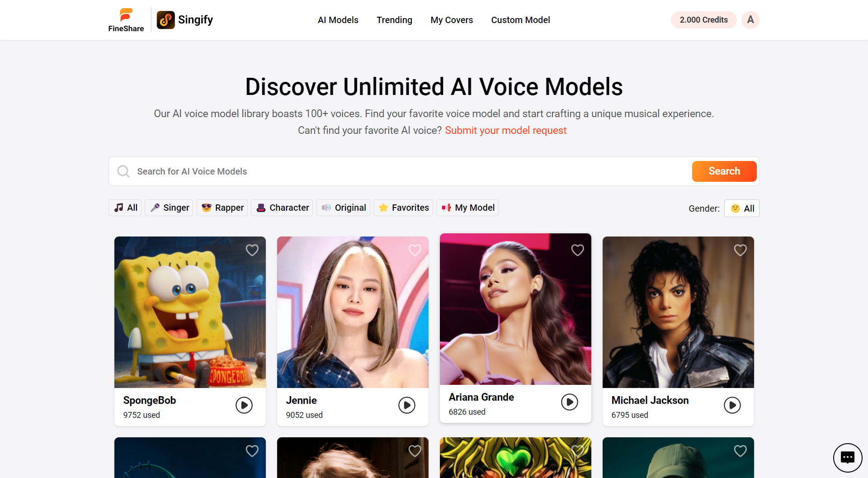Favorite SpongeBob with the heart icon
The image size is (868, 478).
point(252,250)
